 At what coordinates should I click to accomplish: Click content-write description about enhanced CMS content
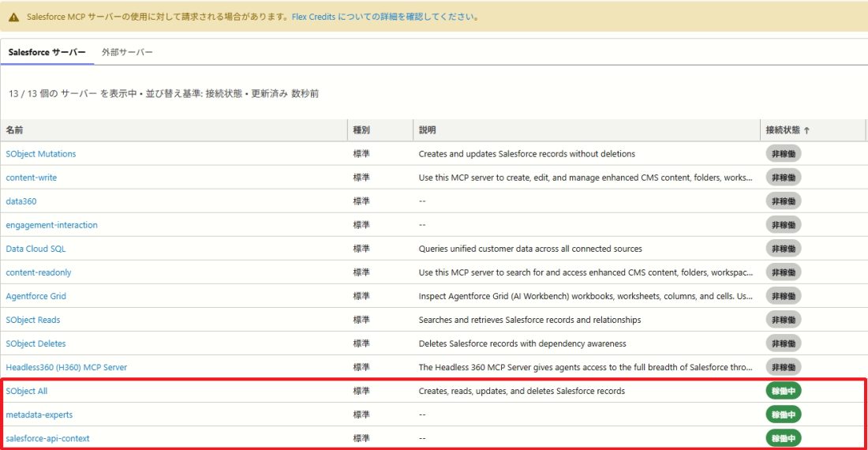(586, 178)
